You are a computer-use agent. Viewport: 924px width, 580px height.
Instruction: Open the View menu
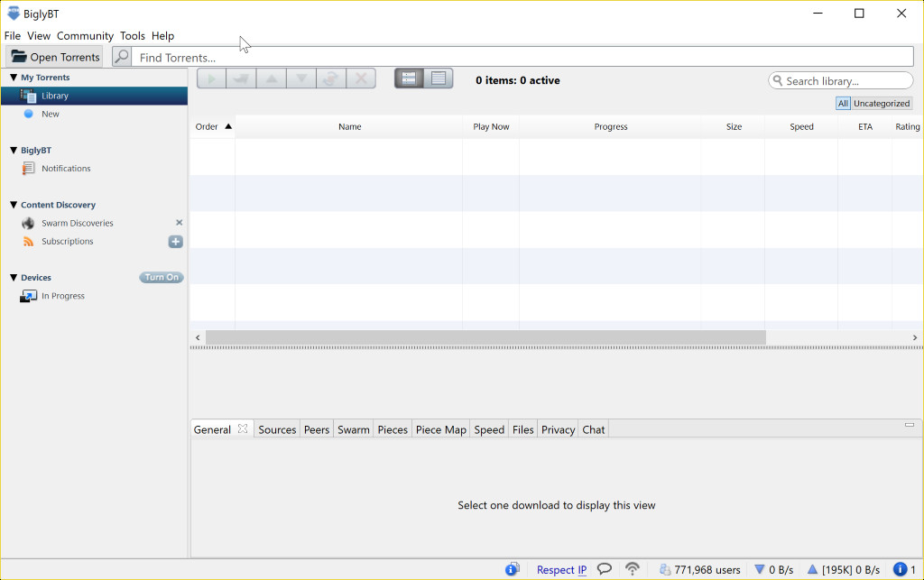[39, 36]
